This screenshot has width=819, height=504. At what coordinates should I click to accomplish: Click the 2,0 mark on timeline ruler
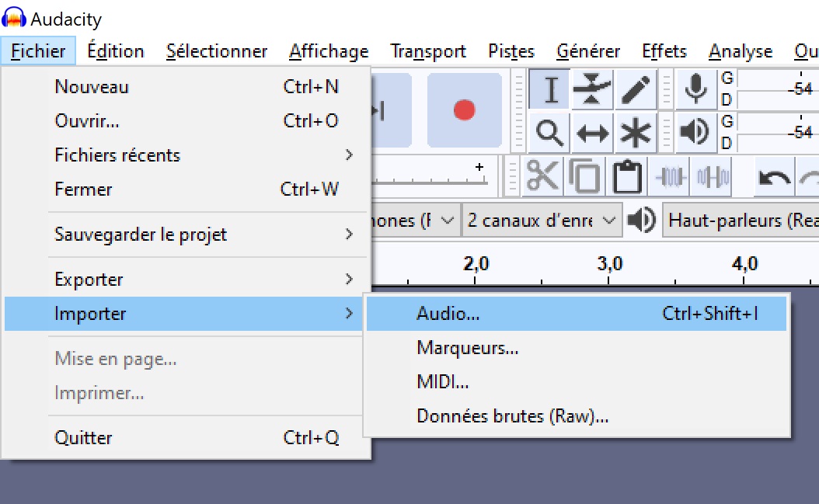(x=476, y=264)
